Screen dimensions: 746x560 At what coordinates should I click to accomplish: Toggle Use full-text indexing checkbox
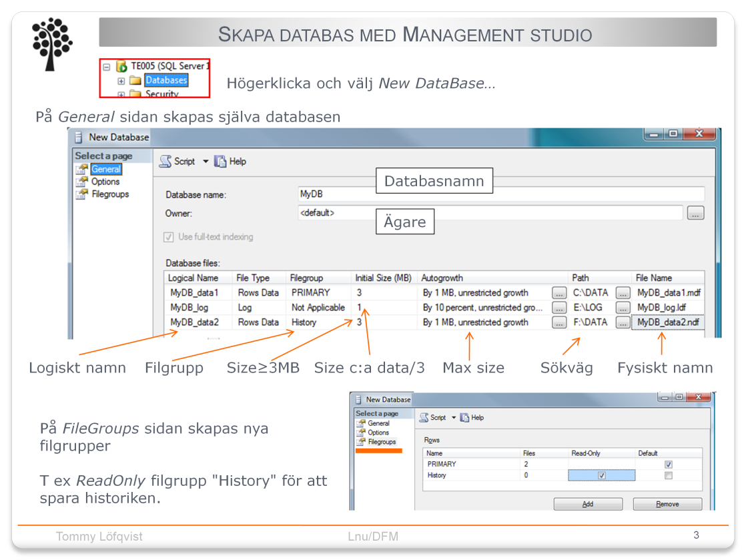click(x=168, y=237)
